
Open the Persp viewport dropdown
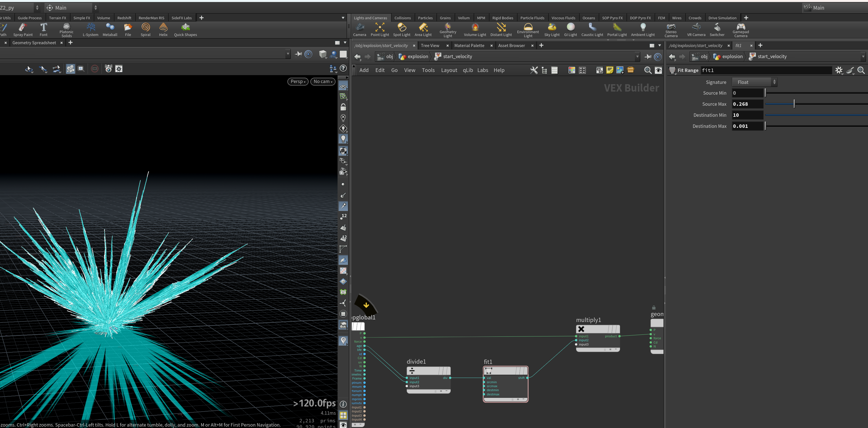click(x=298, y=82)
